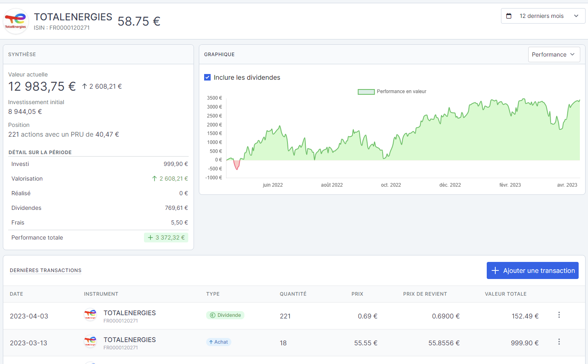Open the 12 derniers mois period dropdown
Image resolution: width=588 pixels, height=364 pixels.
[543, 16]
